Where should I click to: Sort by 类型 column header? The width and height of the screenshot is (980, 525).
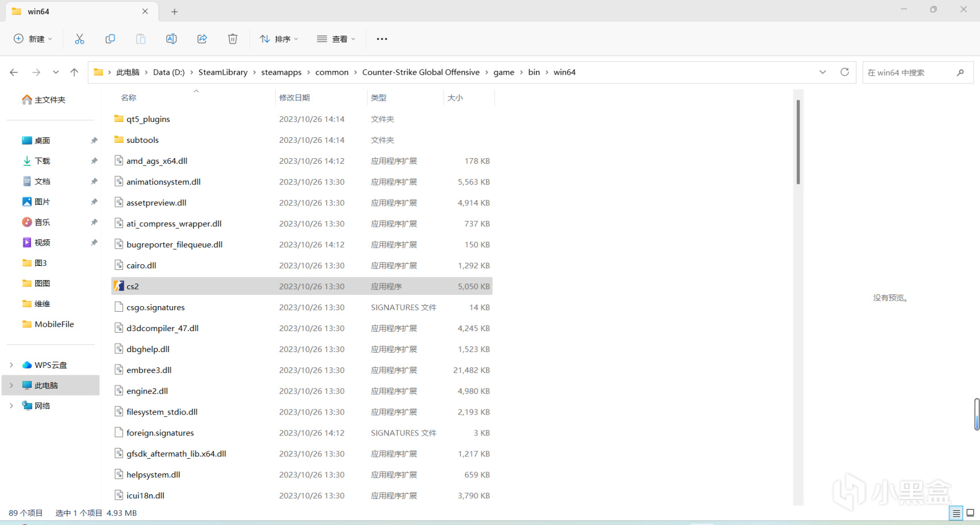coord(378,98)
